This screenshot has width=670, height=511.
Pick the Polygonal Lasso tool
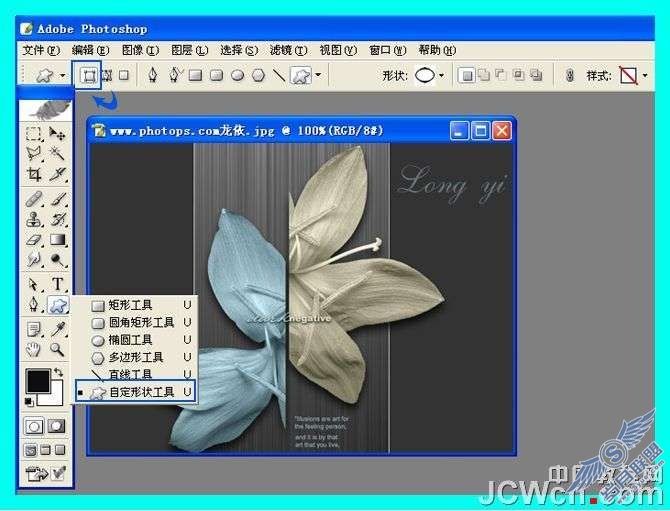tap(34, 153)
